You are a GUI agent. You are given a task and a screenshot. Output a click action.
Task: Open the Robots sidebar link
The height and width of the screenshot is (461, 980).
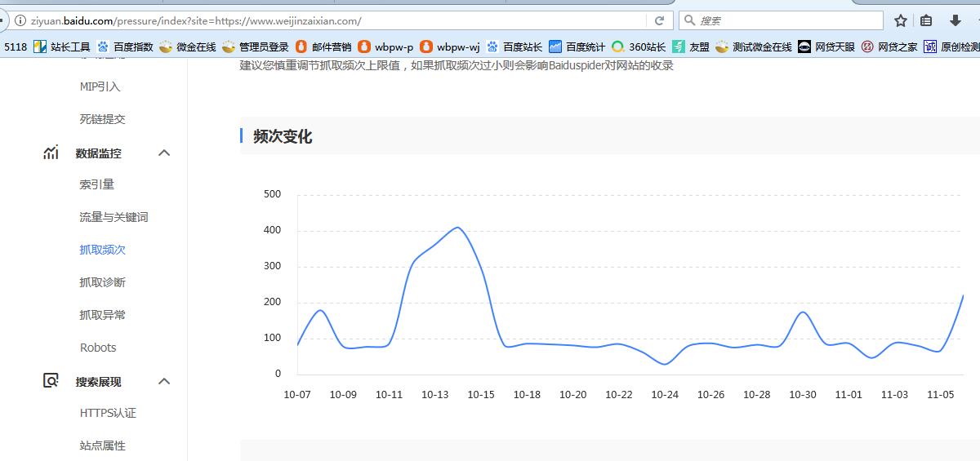[98, 348]
